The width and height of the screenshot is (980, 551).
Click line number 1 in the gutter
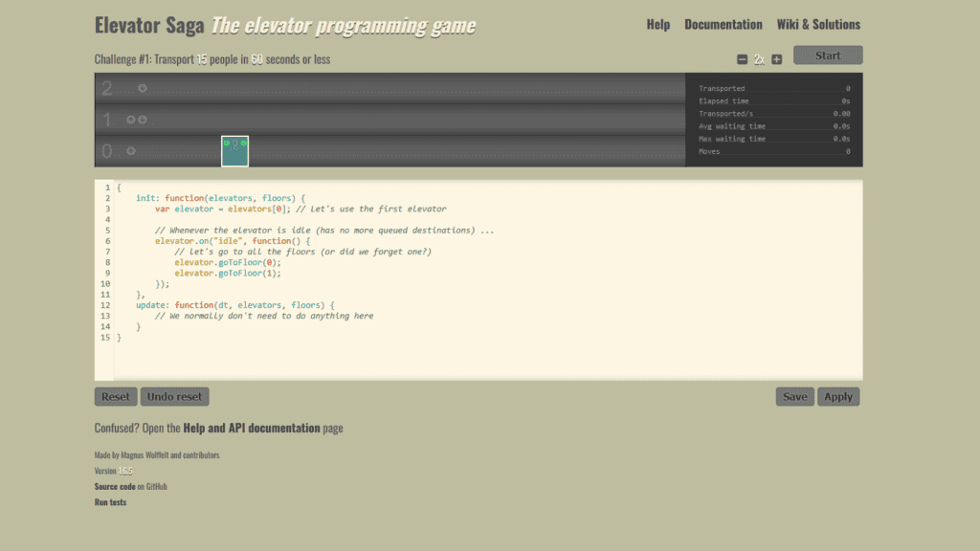(x=107, y=187)
